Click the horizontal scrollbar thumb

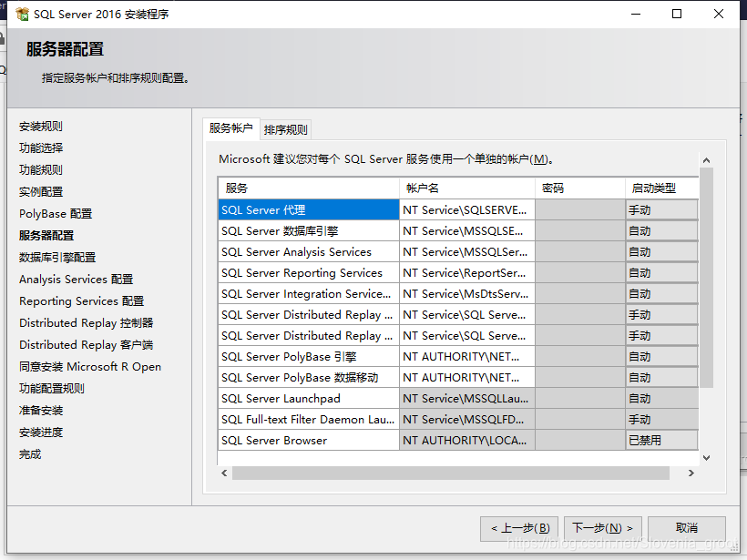(x=451, y=473)
